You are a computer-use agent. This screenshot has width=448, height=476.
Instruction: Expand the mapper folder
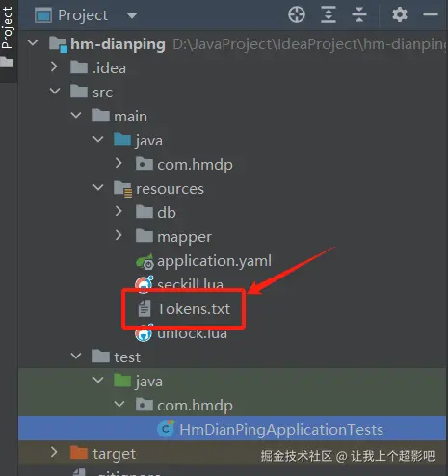(x=119, y=236)
